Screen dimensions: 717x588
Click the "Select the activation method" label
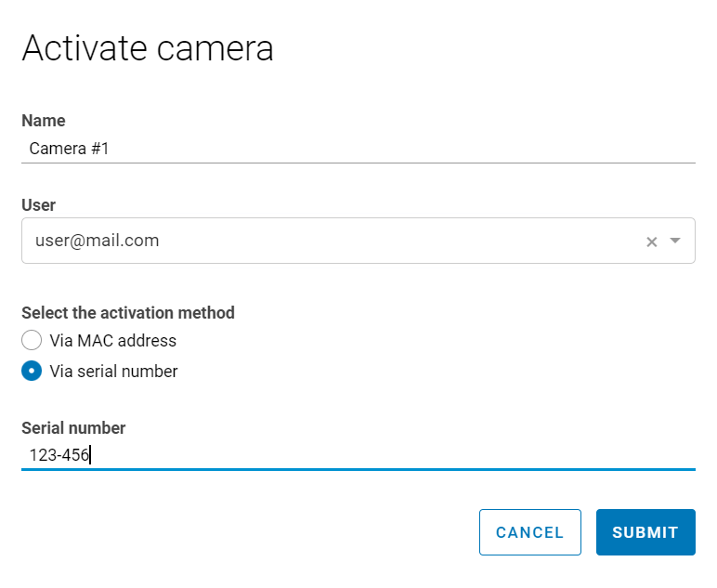point(128,313)
